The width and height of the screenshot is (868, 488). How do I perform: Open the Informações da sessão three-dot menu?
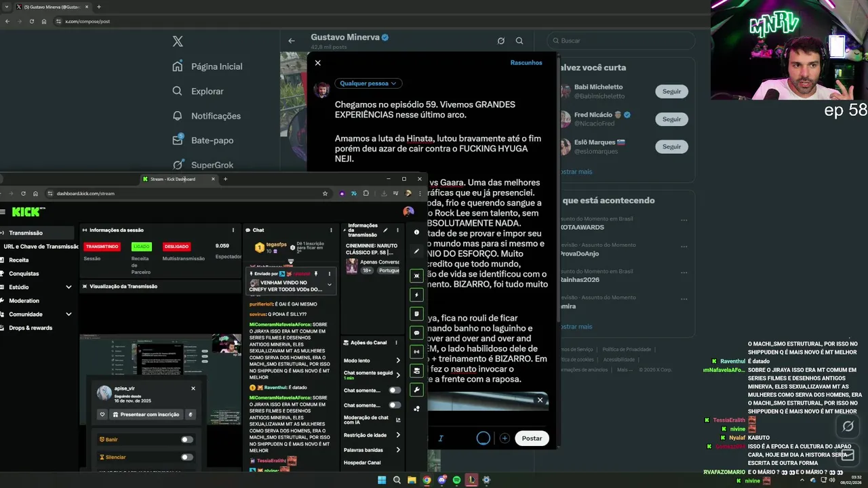(233, 230)
